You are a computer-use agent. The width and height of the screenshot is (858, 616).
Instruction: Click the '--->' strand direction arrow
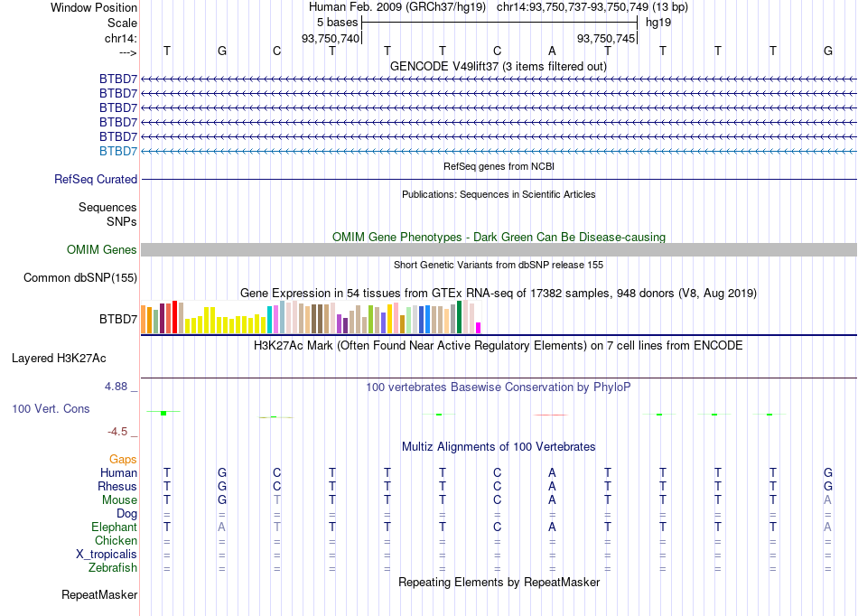pos(127,52)
